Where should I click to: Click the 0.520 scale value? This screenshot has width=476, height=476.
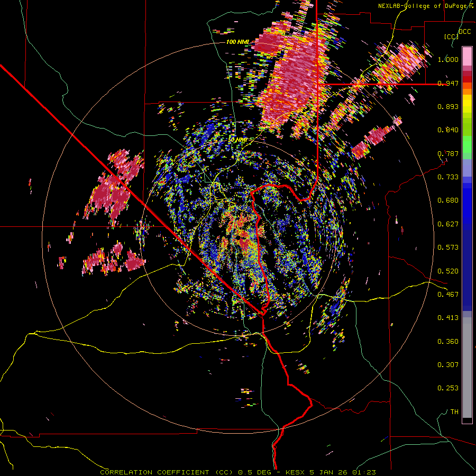(x=448, y=271)
